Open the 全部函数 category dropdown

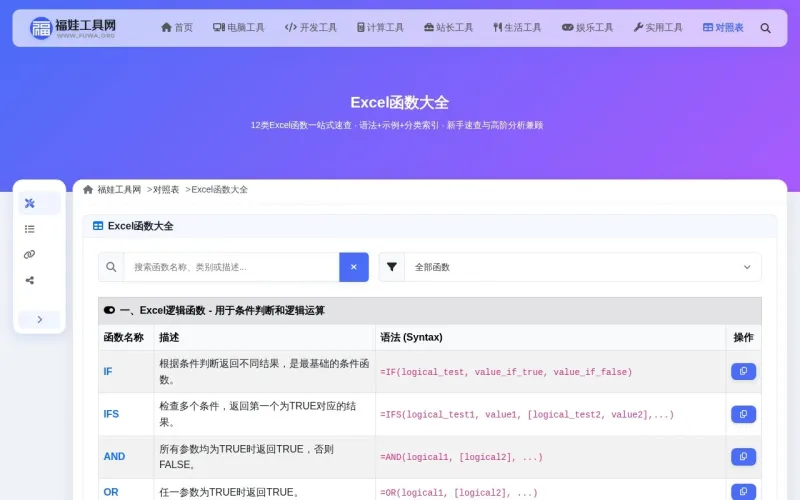click(x=583, y=267)
